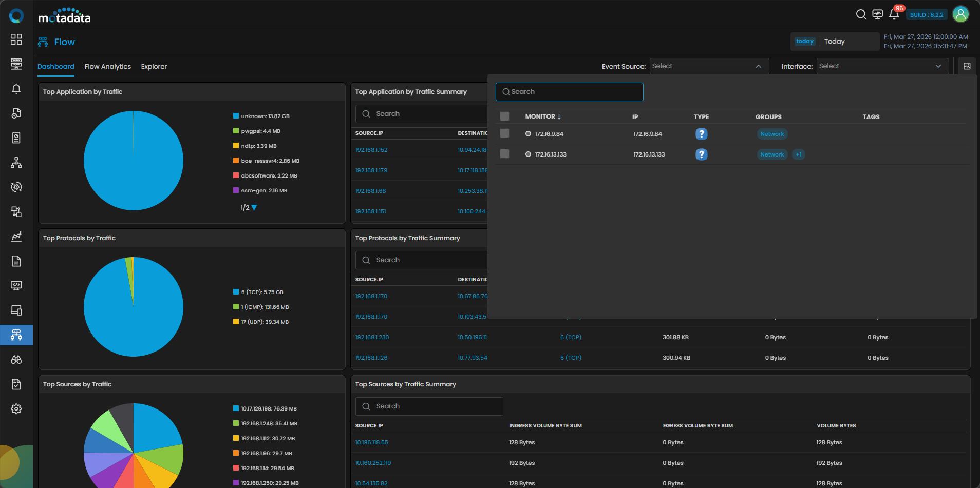Click the dashboards grid sidebar icon
The height and width of the screenshot is (488, 980).
(x=16, y=40)
